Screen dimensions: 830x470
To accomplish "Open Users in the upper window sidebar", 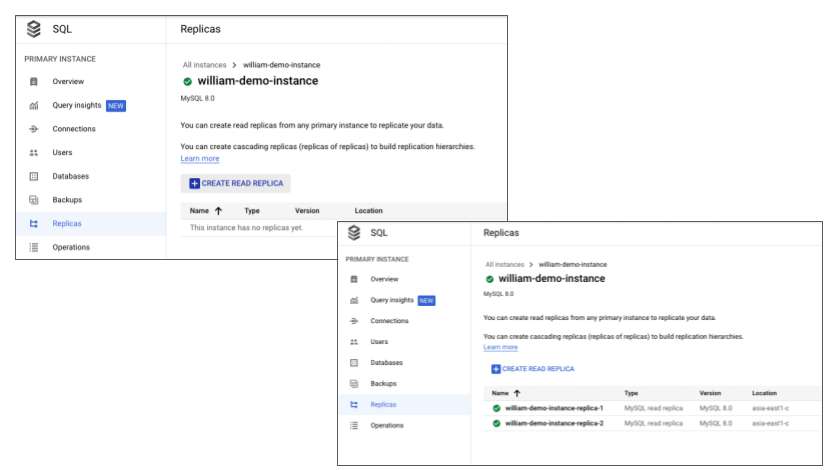I will (62, 152).
